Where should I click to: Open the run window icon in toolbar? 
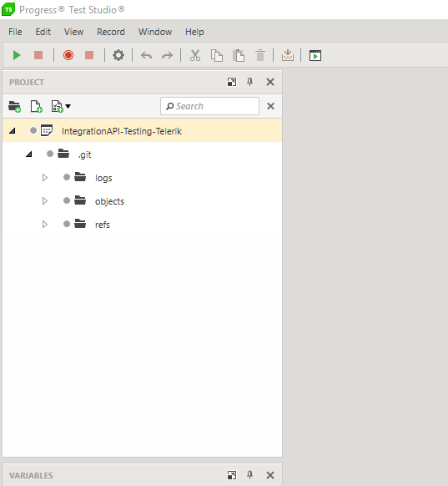tap(315, 56)
